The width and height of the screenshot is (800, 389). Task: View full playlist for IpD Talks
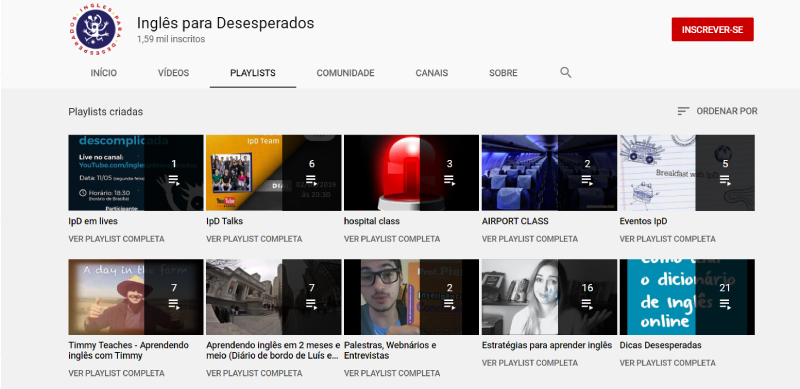point(254,239)
